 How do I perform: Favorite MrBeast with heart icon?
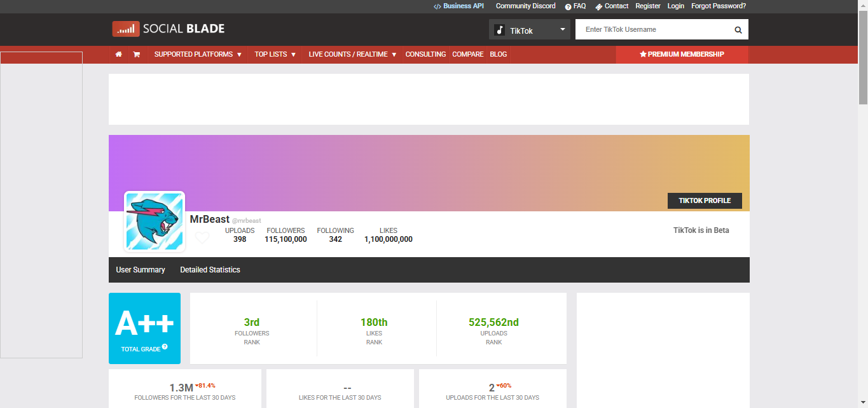pyautogui.click(x=202, y=238)
